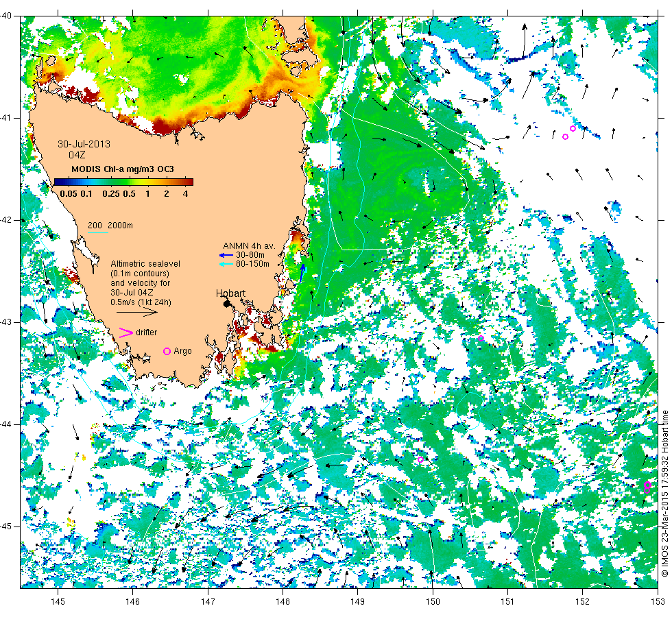672x617 pixels.
Task: Click the longitude label 150
Action: tap(433, 602)
